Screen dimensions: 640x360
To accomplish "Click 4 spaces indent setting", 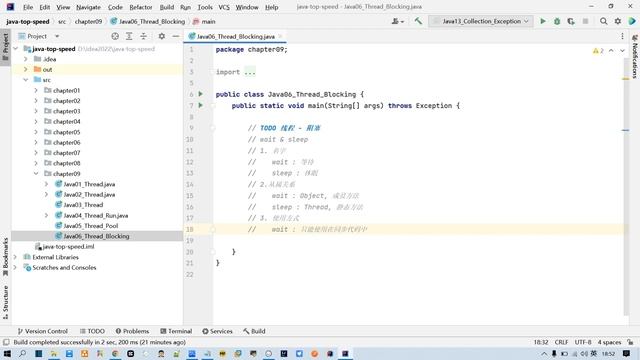I will [609, 342].
